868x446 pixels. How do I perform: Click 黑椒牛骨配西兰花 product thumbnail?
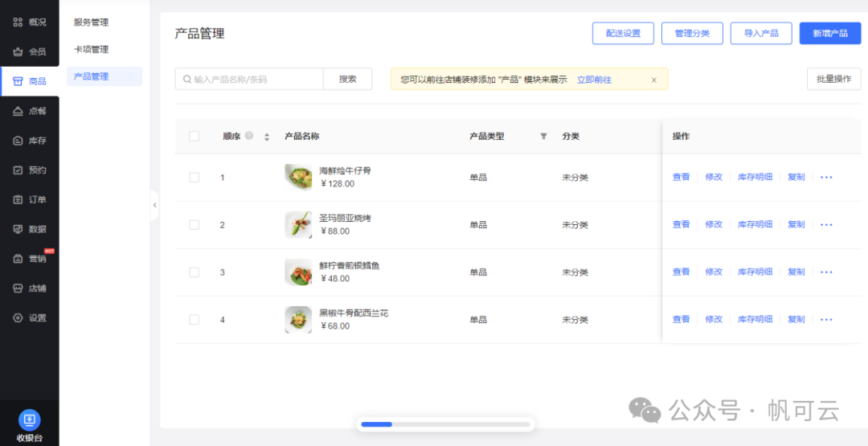click(x=298, y=320)
